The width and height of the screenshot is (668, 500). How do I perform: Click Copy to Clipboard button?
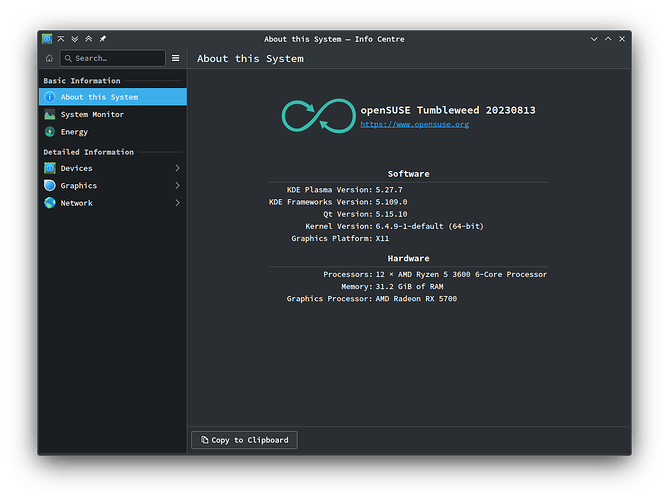pyautogui.click(x=245, y=440)
